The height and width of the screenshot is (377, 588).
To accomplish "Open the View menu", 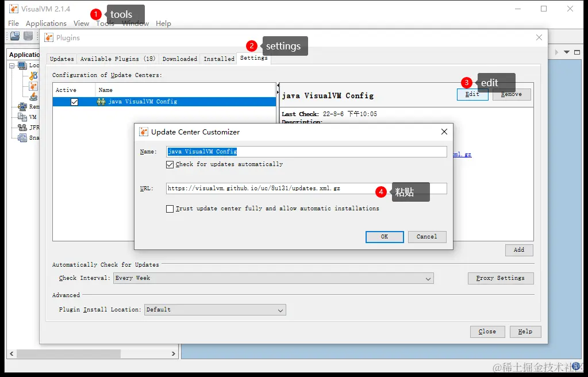I will click(82, 23).
